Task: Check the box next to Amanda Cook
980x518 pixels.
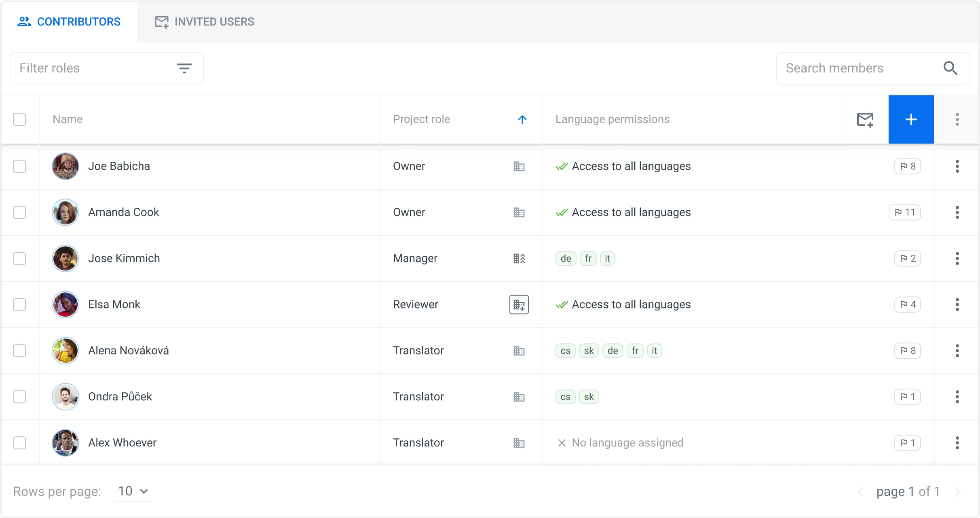Action: 19,212
